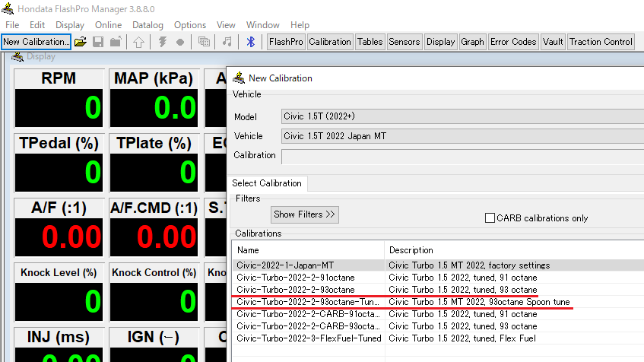
Task: Open the Edit menu
Action: 37,25
